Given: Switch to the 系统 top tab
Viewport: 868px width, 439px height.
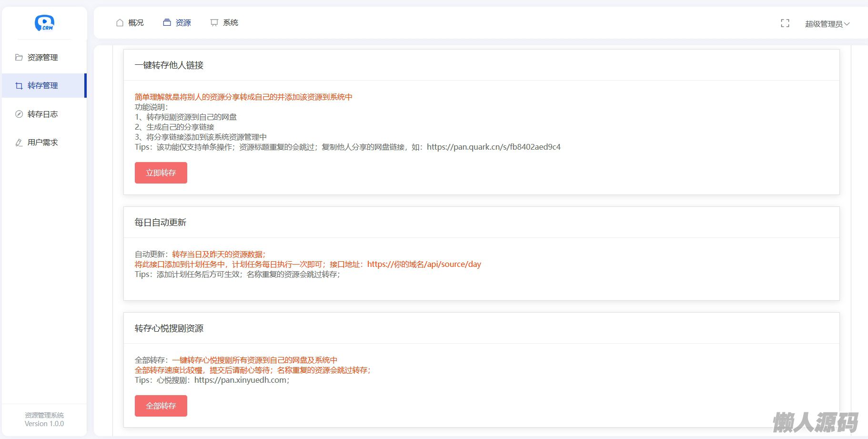Looking at the screenshot, I should pos(231,23).
